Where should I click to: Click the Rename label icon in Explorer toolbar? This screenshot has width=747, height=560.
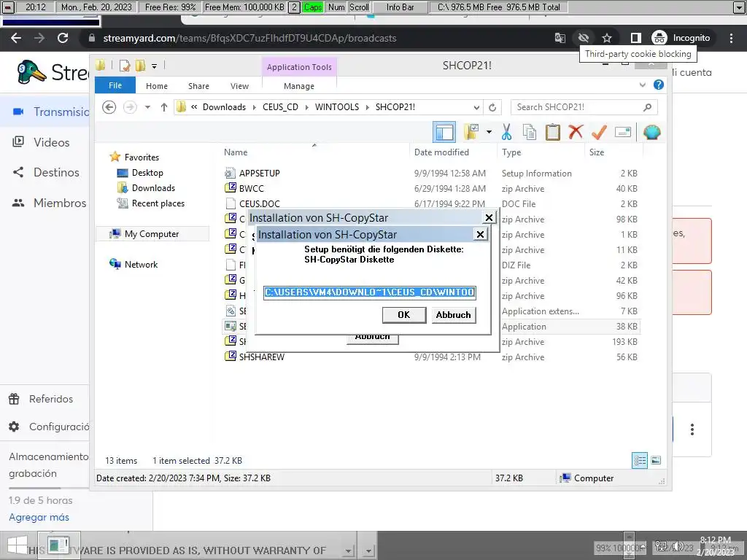623,132
